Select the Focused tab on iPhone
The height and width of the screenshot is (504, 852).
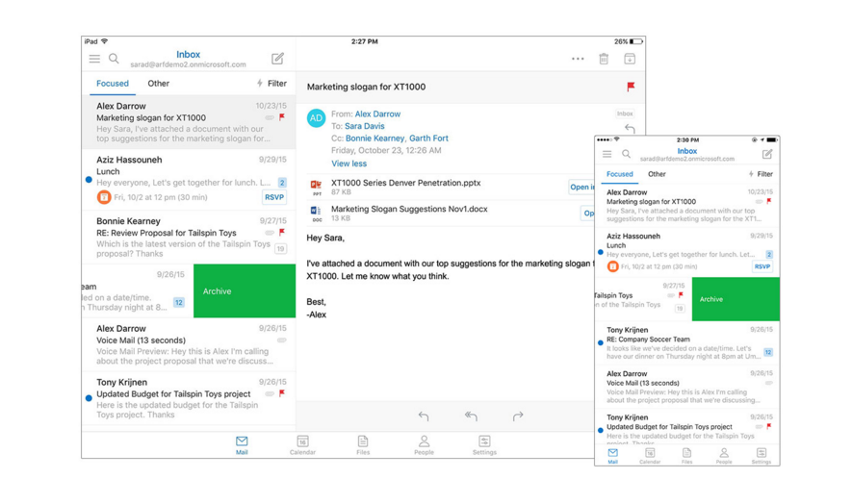point(619,174)
